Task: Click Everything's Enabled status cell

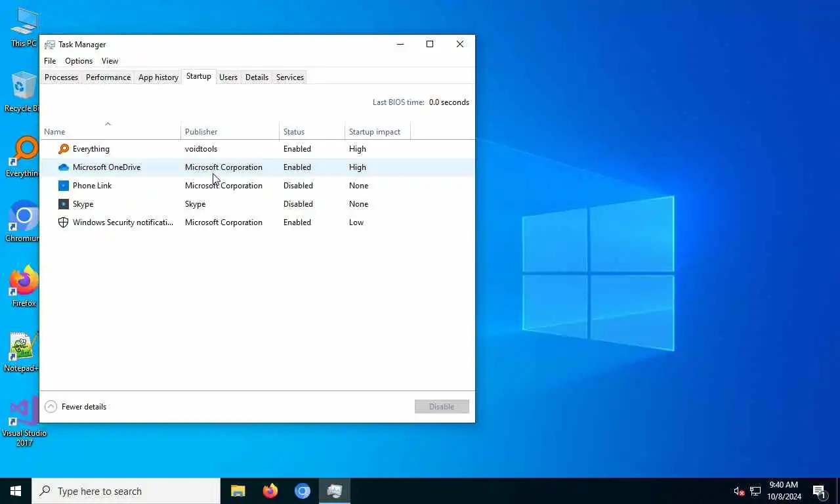Action: click(x=297, y=149)
